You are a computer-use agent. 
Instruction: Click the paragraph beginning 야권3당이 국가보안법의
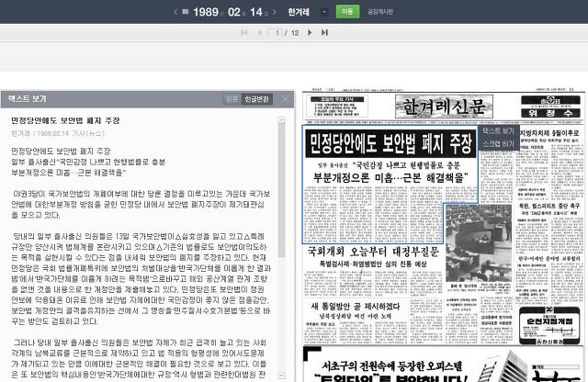pyautogui.click(x=141, y=204)
